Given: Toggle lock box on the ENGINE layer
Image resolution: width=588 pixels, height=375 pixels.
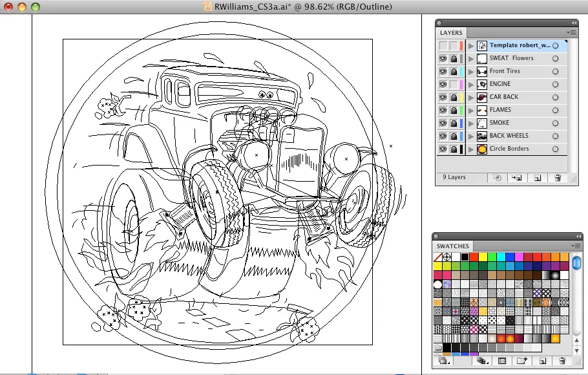Looking at the screenshot, I should pyautogui.click(x=454, y=85).
